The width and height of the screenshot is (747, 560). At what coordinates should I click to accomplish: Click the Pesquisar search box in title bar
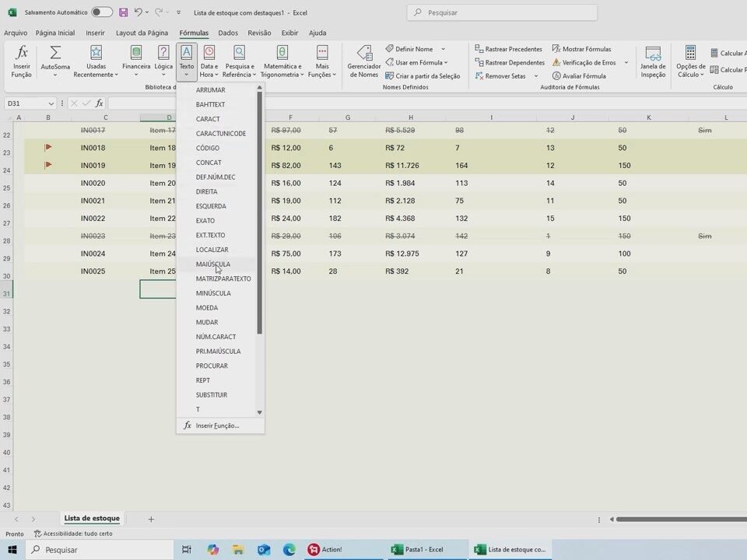(502, 12)
